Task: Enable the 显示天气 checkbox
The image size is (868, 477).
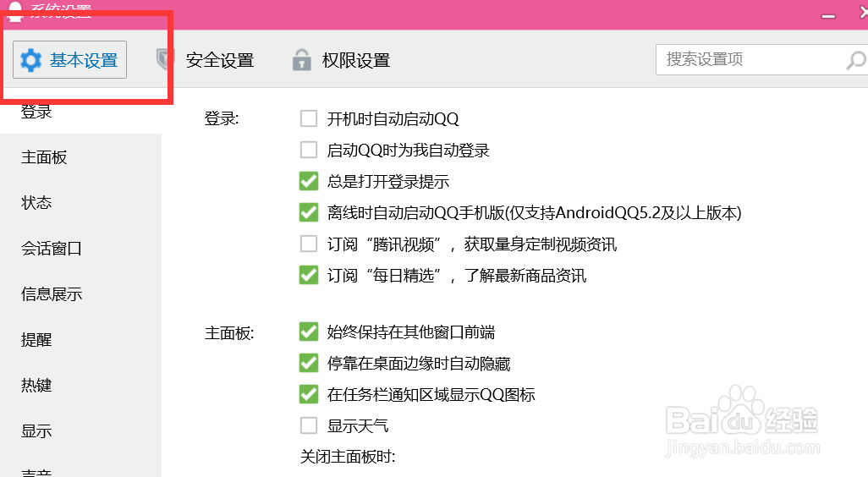Action: point(308,425)
